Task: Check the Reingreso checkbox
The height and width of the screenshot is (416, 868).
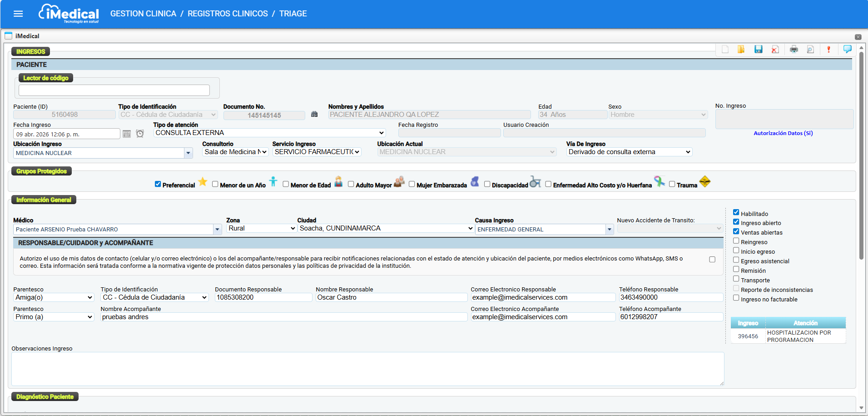Action: [x=736, y=241]
